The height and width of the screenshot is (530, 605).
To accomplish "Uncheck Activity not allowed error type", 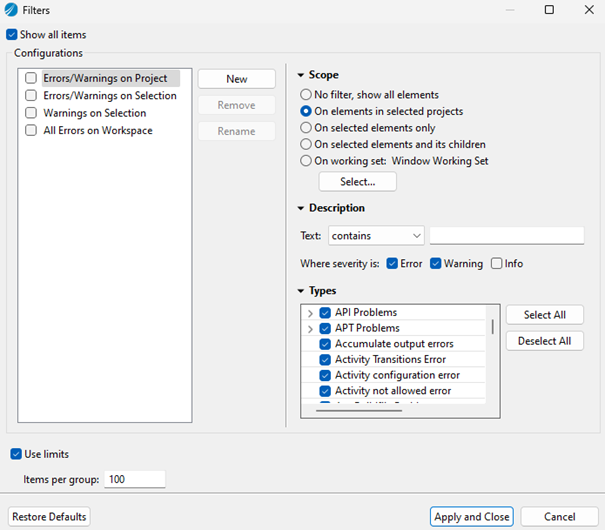I will tap(325, 391).
